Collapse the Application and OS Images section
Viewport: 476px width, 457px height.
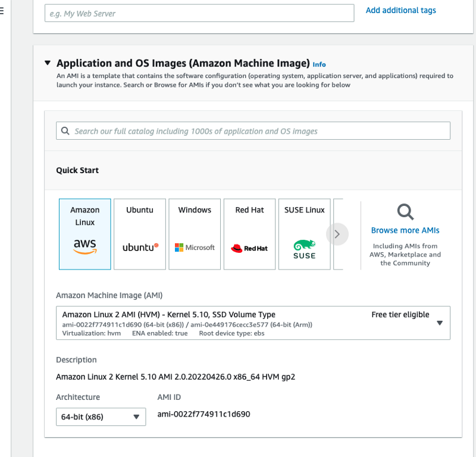pos(48,63)
